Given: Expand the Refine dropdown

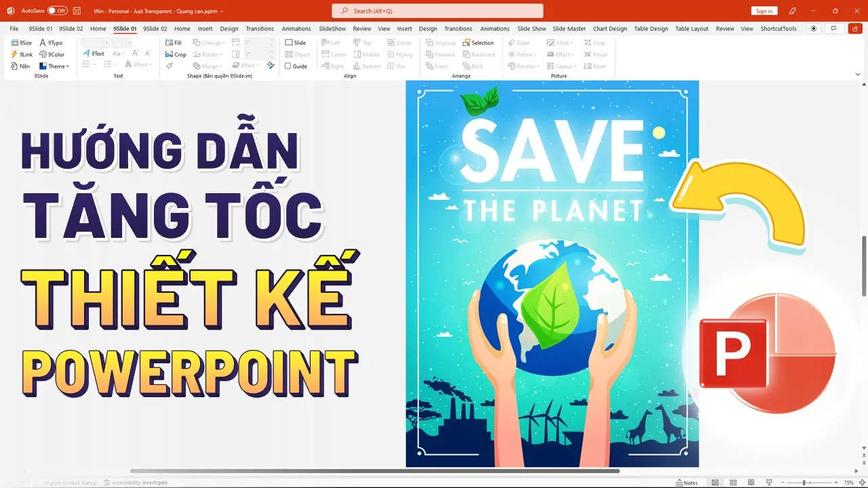Looking at the screenshot, I should [522, 54].
